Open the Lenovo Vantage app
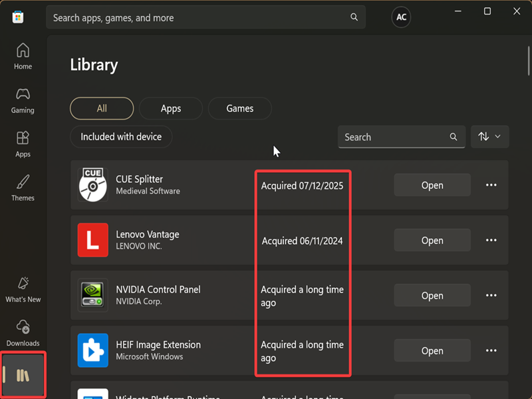This screenshot has height=399, width=532. [432, 240]
